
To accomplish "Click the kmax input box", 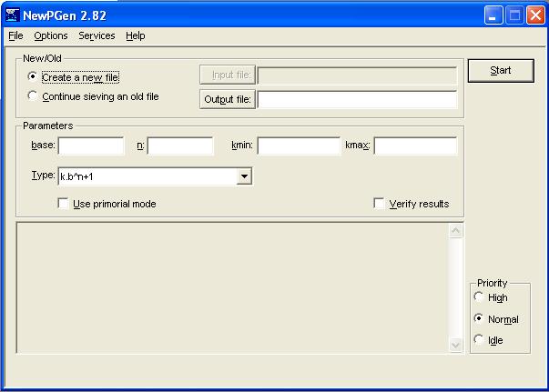I will (x=415, y=146).
